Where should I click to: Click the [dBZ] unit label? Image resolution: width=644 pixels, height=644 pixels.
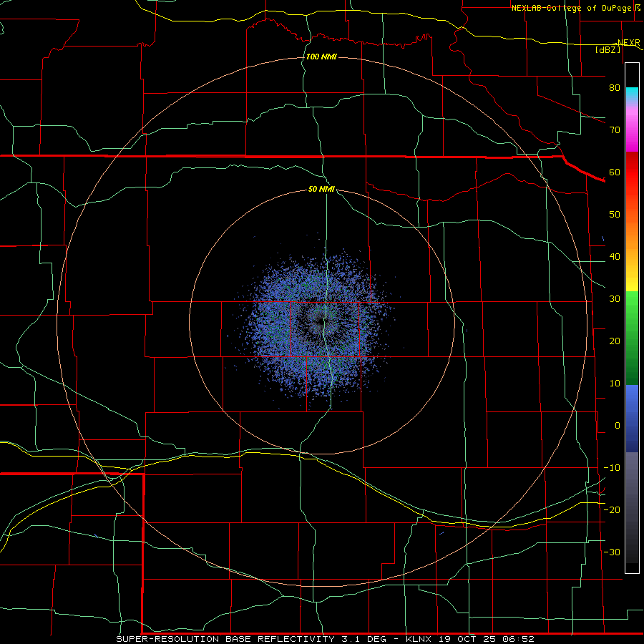[608, 49]
